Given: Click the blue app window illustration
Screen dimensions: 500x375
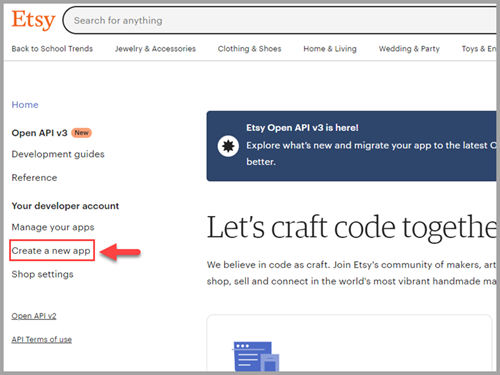Looking at the screenshot, I should [256, 356].
